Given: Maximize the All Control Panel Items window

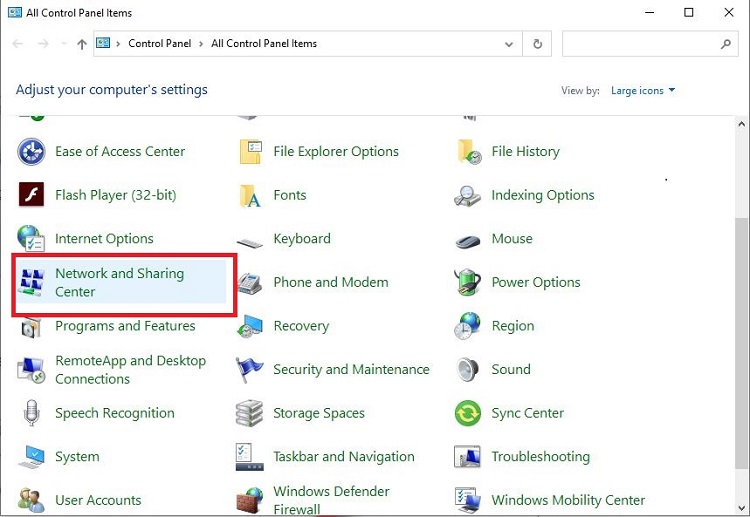Looking at the screenshot, I should click(688, 12).
